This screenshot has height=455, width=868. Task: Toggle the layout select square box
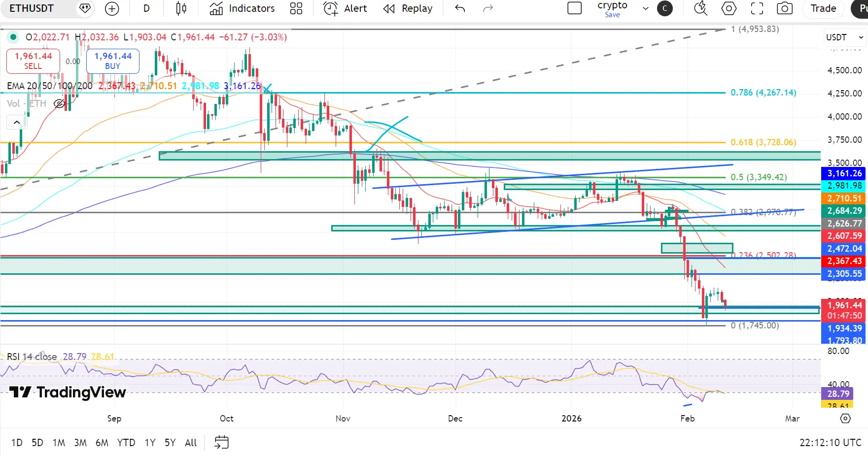coord(575,8)
